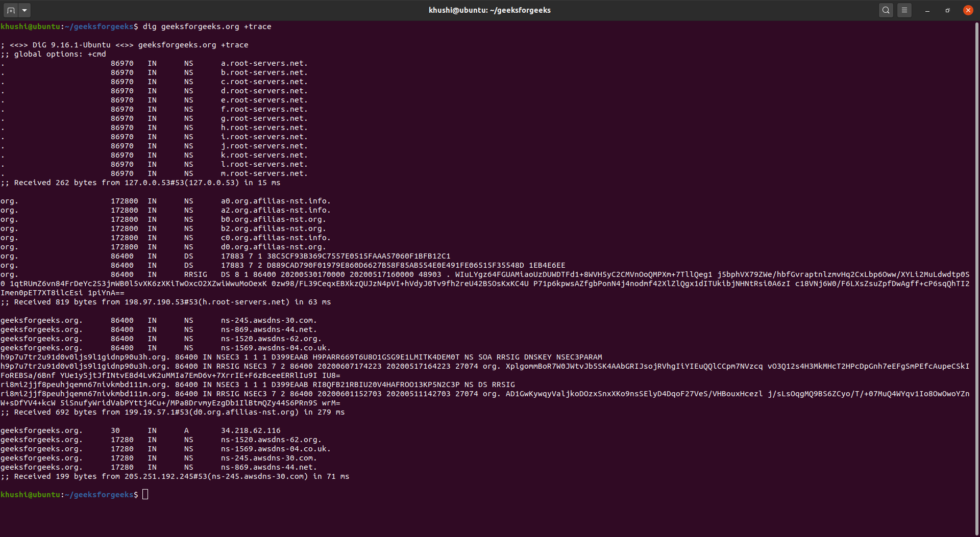
Task: Click 'Received 199 bytes from 205.251.192.245' line
Action: click(175, 476)
